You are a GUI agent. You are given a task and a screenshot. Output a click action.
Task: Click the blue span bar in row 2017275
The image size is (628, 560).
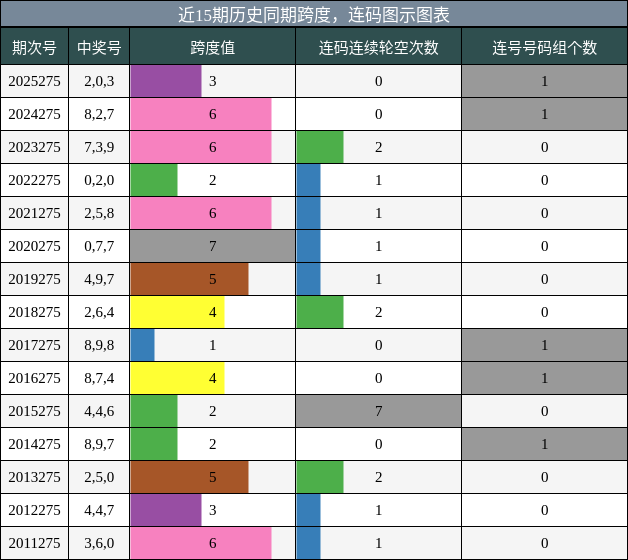tap(142, 345)
